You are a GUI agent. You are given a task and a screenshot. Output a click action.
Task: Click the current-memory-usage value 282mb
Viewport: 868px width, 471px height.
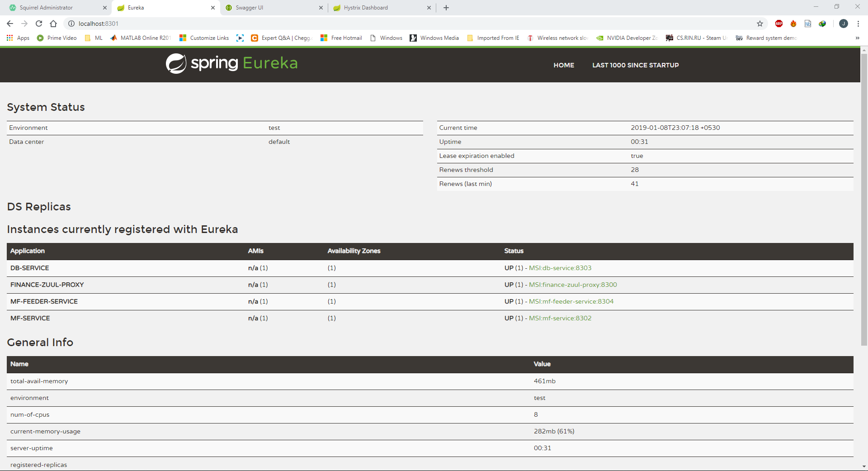click(554, 431)
